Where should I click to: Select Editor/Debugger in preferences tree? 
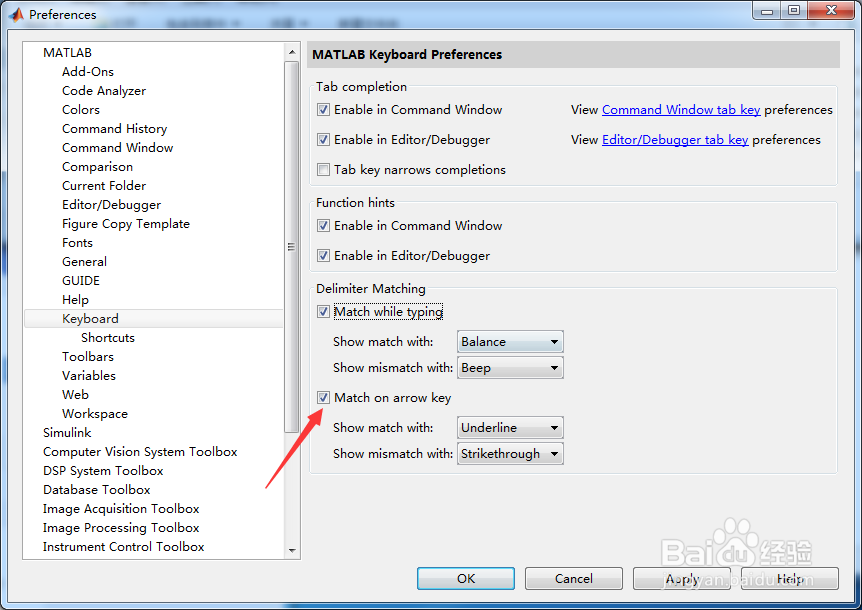click(112, 205)
